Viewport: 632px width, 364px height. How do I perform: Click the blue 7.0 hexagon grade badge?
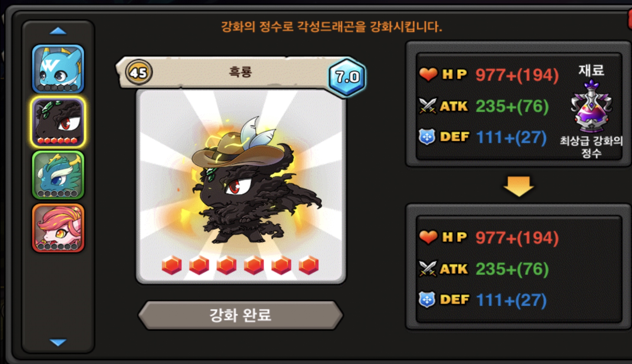[347, 77]
